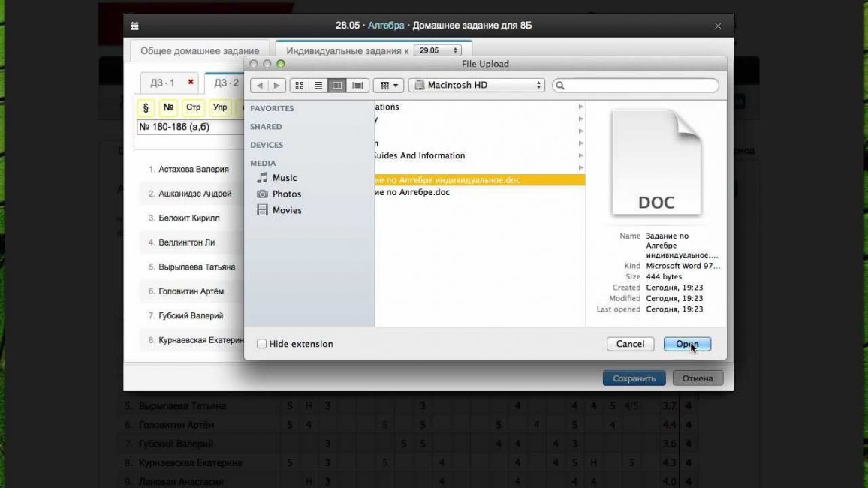
Task: Click the Упр shortcut button
Action: (x=220, y=107)
